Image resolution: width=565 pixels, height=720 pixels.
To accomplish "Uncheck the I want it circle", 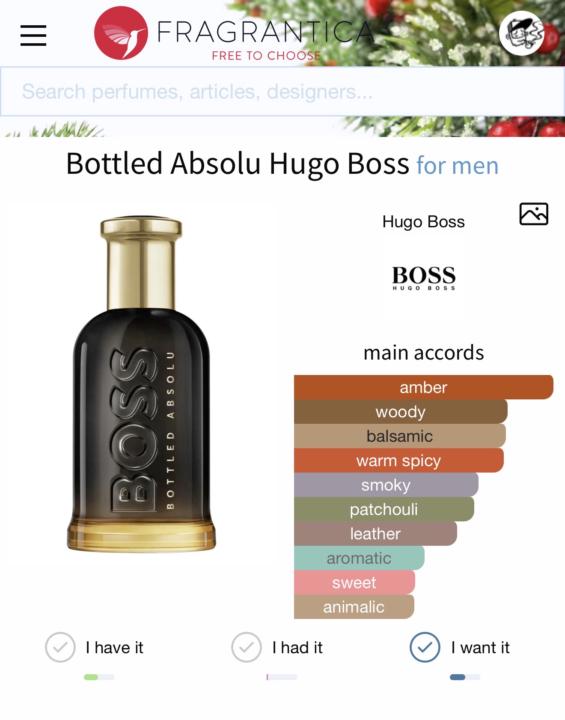I will click(425, 647).
